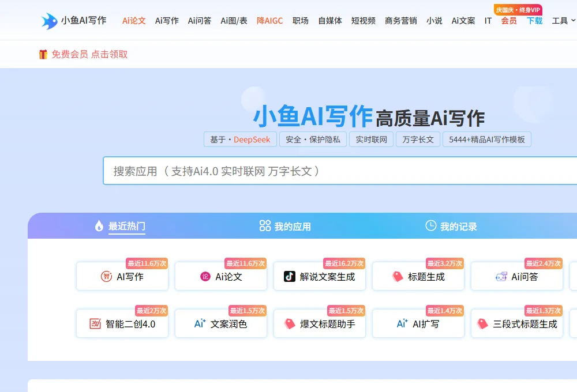Viewport: 577px width, 392px height.
Task: Click the 最近16.2万次 usage badge
Action: (344, 263)
